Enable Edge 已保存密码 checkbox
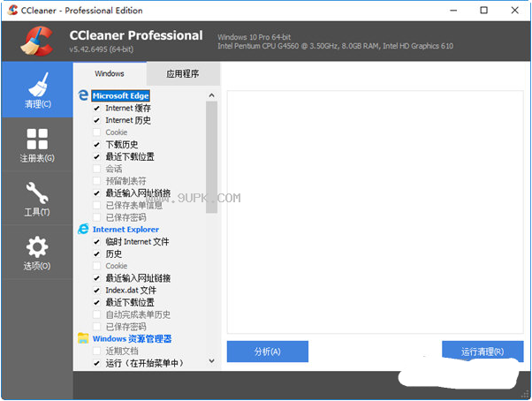Screen dimensions: 532x401 pyautogui.click(x=96, y=217)
